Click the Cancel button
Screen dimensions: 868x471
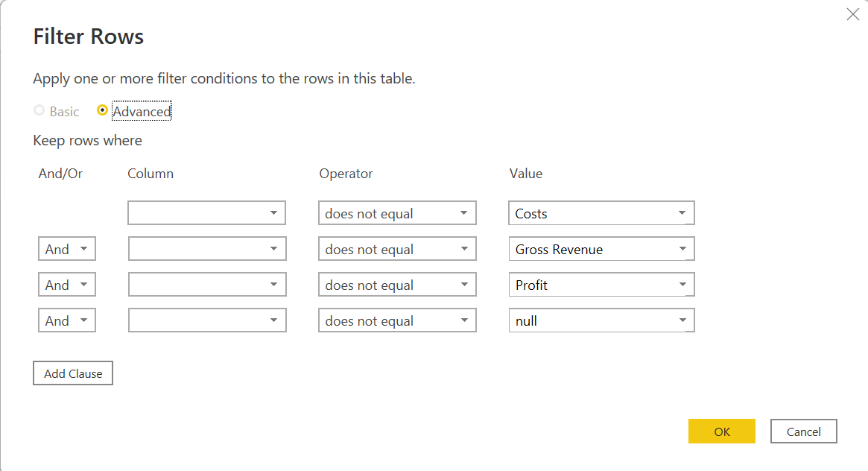point(804,432)
